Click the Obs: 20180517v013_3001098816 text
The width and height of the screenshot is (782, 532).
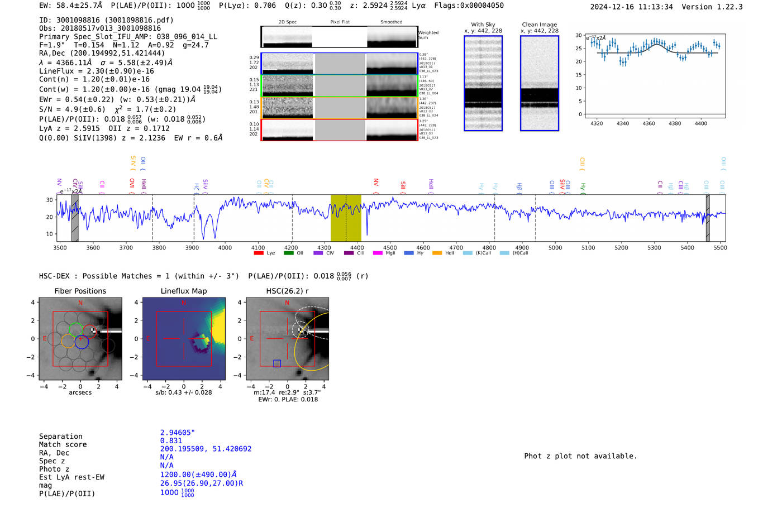(100, 28)
